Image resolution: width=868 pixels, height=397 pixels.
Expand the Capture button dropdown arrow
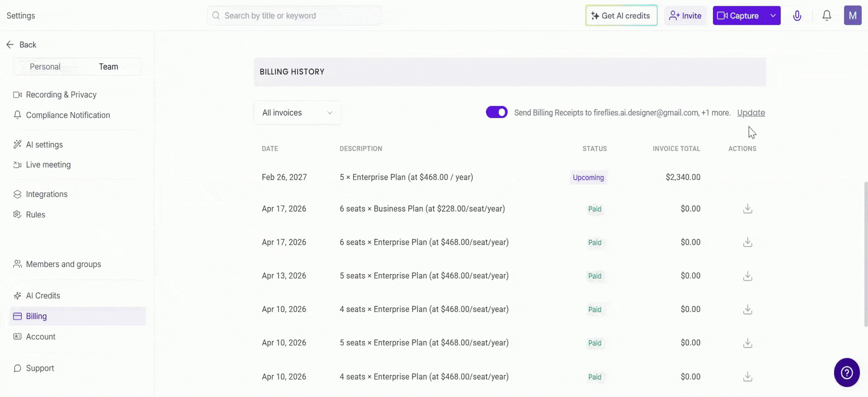pos(773,16)
